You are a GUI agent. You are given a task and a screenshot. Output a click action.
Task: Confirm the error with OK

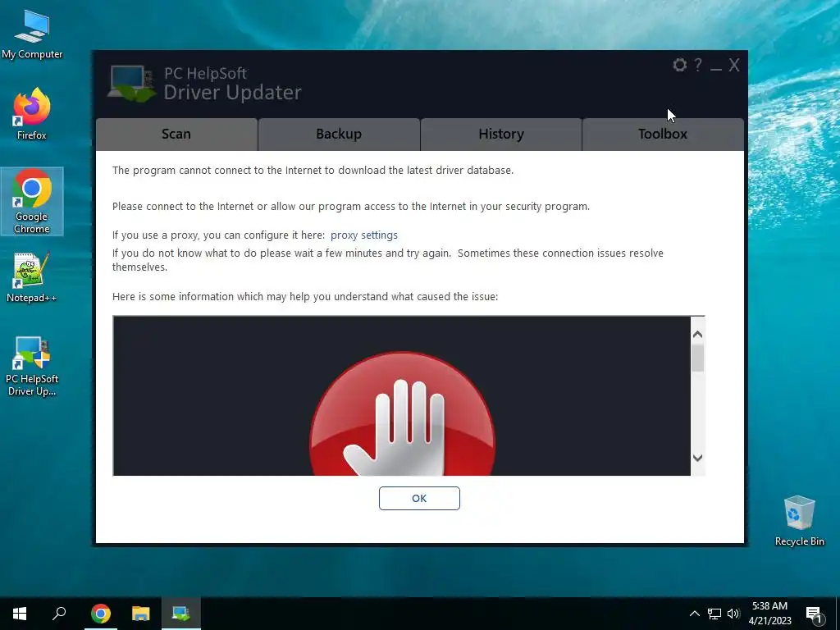419,498
